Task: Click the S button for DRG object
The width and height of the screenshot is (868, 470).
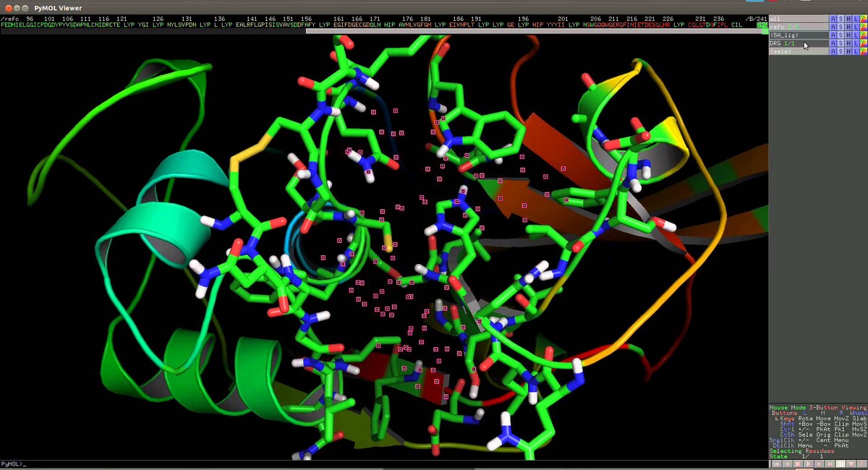Action: point(841,43)
